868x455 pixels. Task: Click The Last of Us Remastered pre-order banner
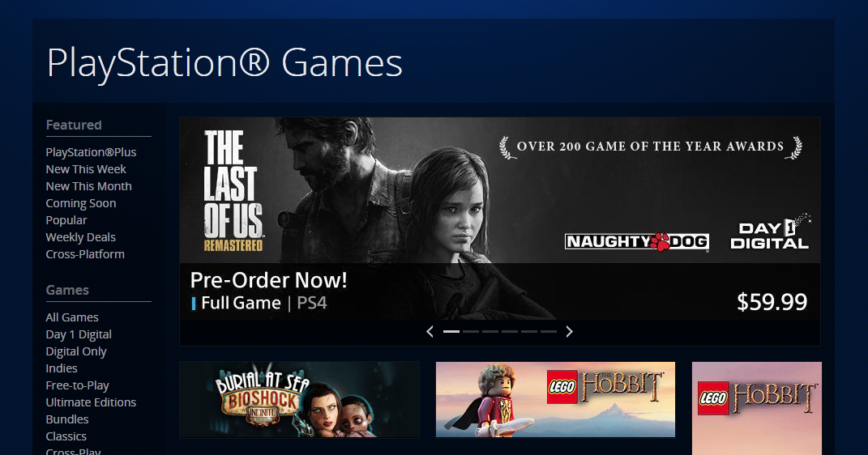click(500, 219)
